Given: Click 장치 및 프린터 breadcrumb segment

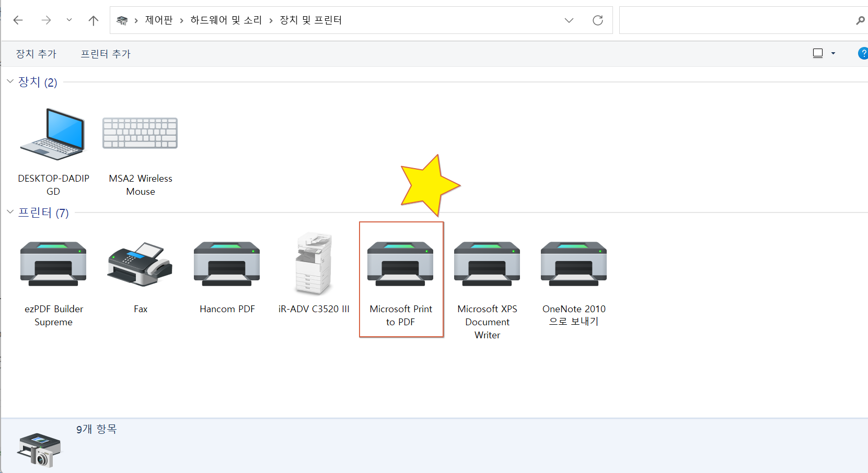Looking at the screenshot, I should pyautogui.click(x=311, y=20).
